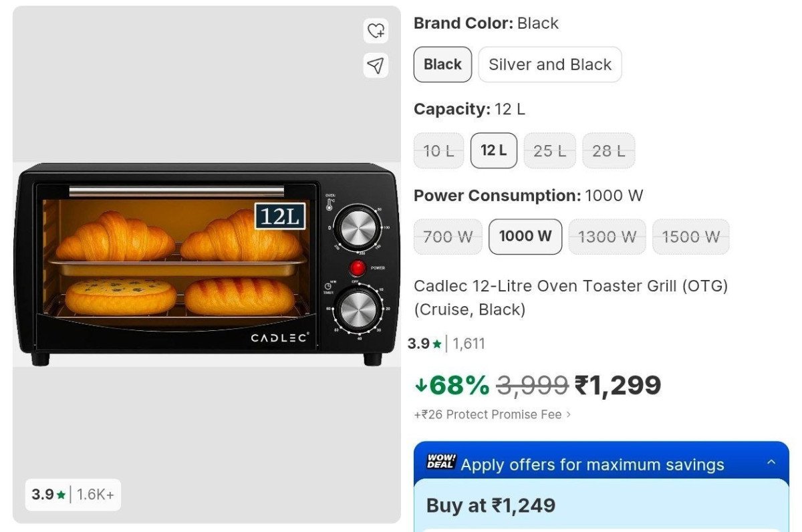
Task: Select 700 W power consumption
Action: click(448, 237)
